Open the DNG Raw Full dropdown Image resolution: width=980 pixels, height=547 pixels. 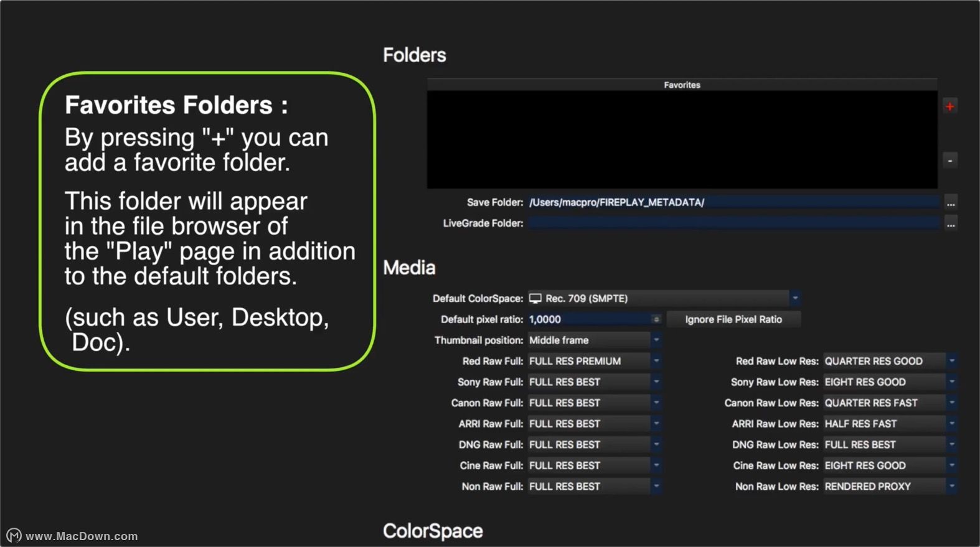click(x=594, y=445)
